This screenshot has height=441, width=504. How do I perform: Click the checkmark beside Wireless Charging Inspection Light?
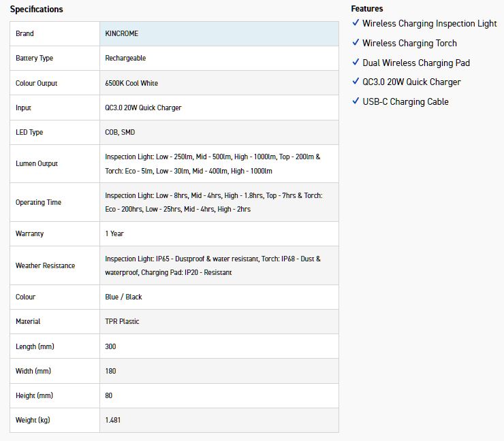(x=356, y=23)
